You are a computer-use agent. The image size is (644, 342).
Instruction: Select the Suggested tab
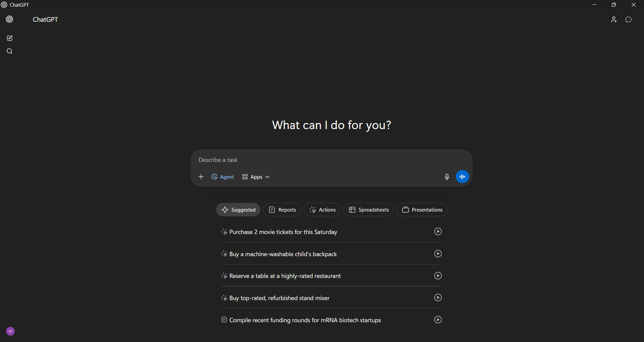tap(238, 210)
